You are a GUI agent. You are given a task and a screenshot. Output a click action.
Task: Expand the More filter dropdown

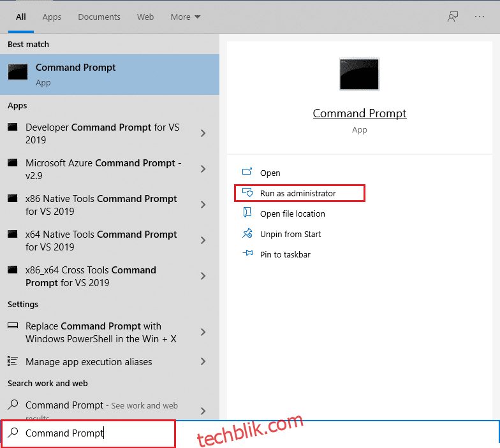185,17
